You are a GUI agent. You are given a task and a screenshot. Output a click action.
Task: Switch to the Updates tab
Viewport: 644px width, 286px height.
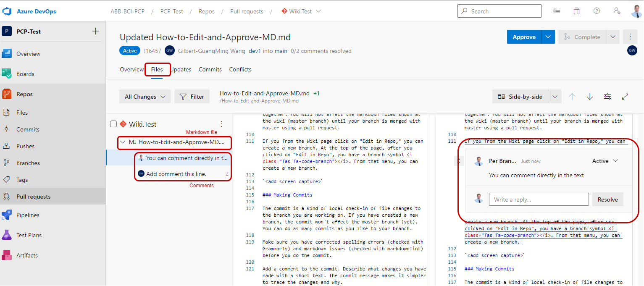tap(181, 69)
